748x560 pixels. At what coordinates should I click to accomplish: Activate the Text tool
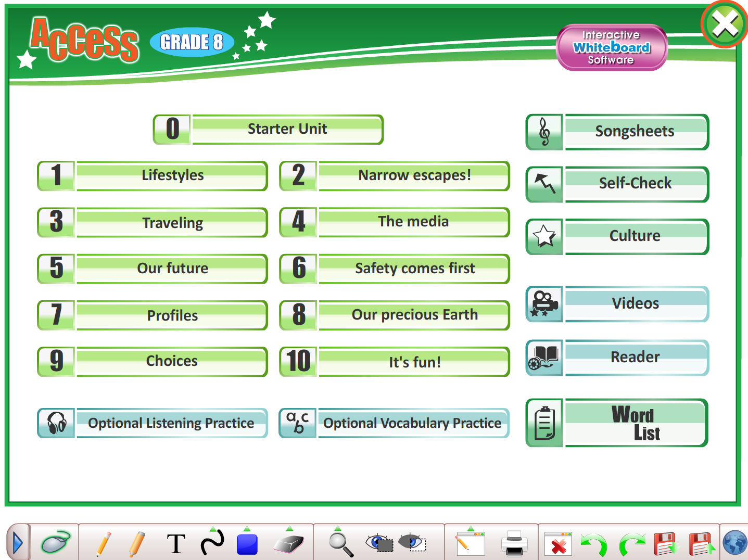click(176, 544)
